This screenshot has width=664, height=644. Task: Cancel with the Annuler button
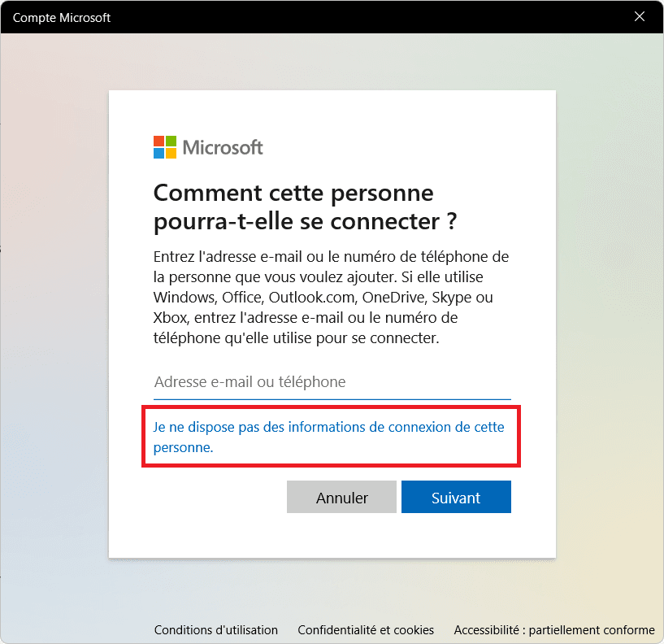click(341, 497)
